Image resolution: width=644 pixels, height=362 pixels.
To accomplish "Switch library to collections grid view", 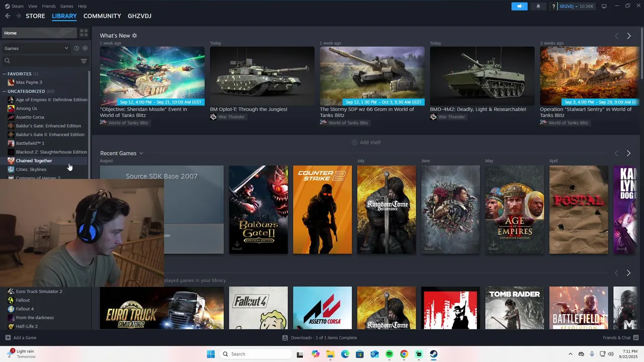I will coord(84,33).
